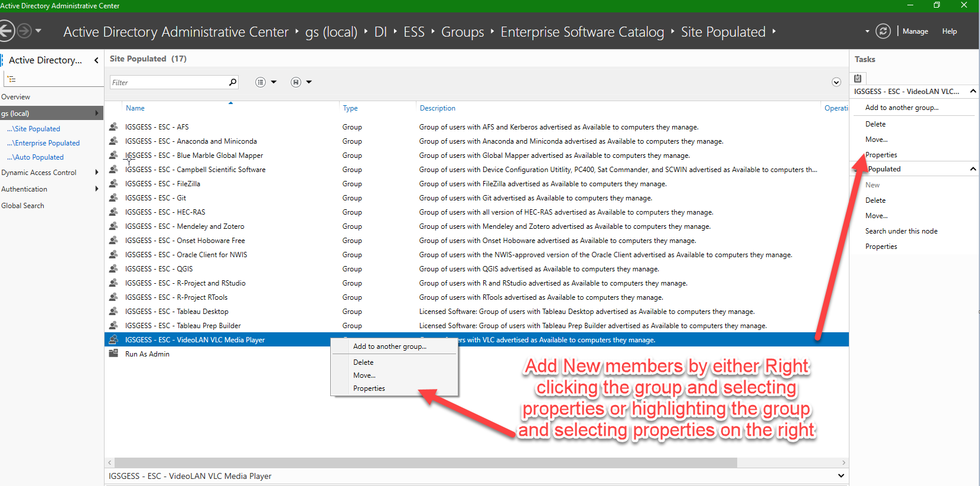Click the horizontal scrollbar right arrow
The width and height of the screenshot is (980, 486).
[x=844, y=462]
